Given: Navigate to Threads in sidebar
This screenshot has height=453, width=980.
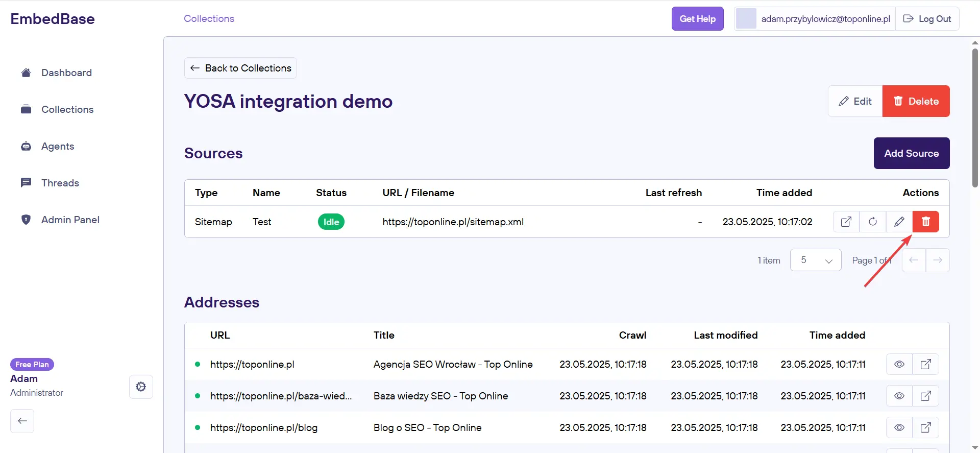Looking at the screenshot, I should 60,183.
